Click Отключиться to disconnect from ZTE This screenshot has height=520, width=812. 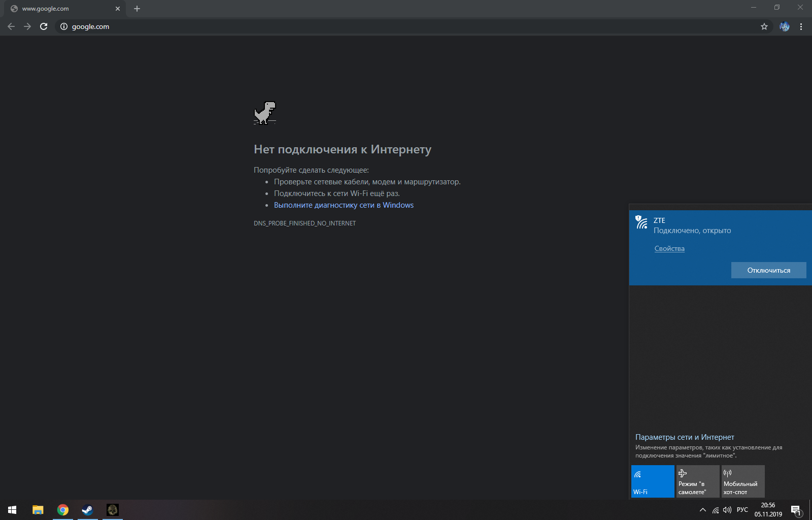pyautogui.click(x=768, y=270)
